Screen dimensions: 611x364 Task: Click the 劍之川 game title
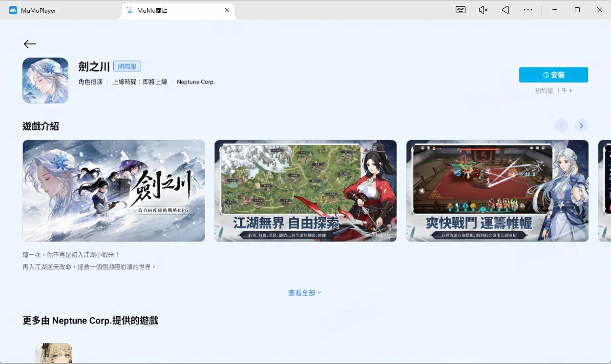click(94, 66)
